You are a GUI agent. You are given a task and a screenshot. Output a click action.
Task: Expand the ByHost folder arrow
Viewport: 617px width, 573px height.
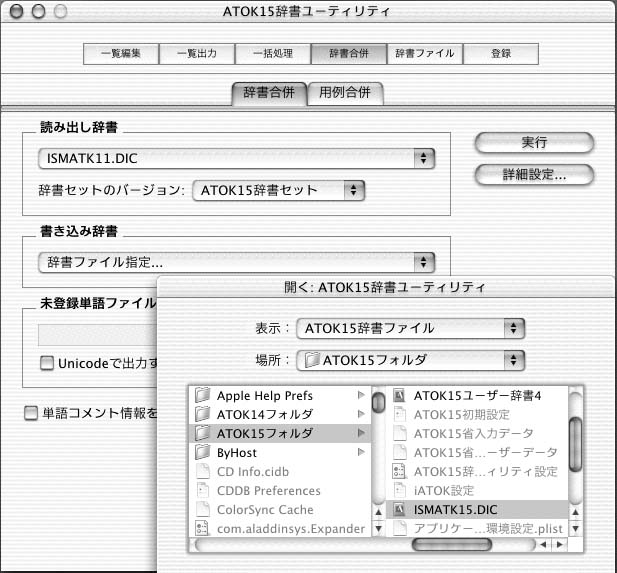361,452
